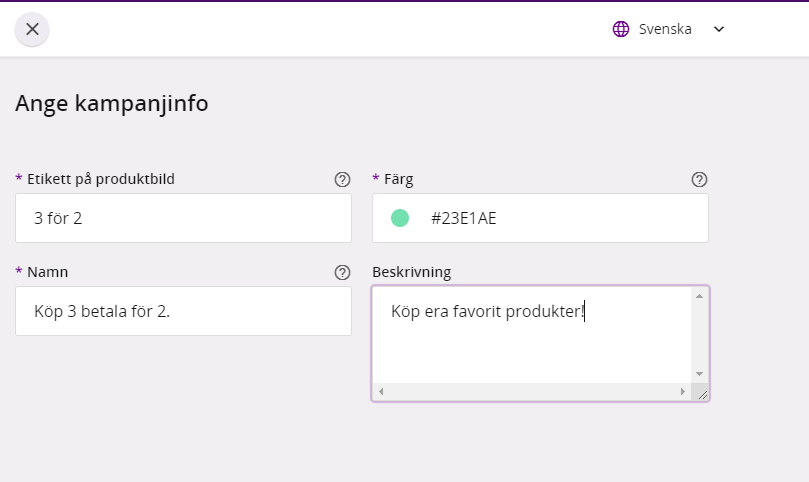The image size is (809, 482).
Task: Expand language chevron next to Svenska
Action: [719, 29]
